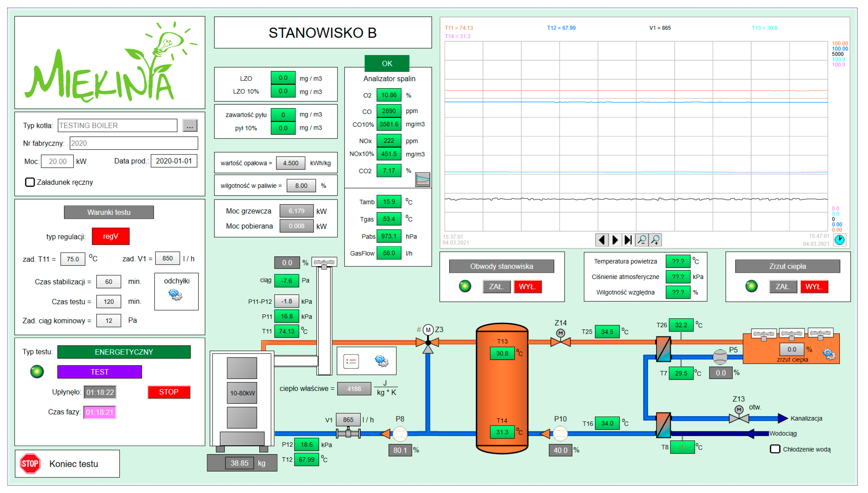868x493 pixels.
Task: Select the ENERGETYCZNY test type bar
Action: point(124,352)
